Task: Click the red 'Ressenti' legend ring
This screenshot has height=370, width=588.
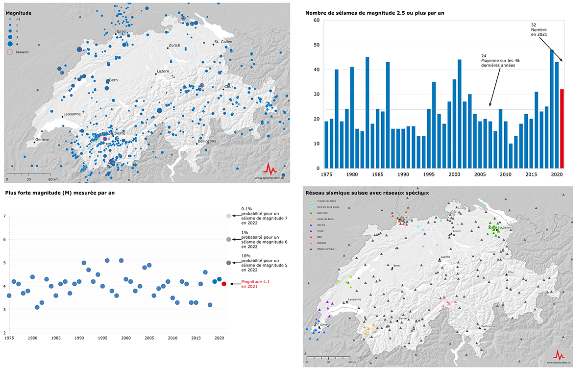Action: coord(10,52)
